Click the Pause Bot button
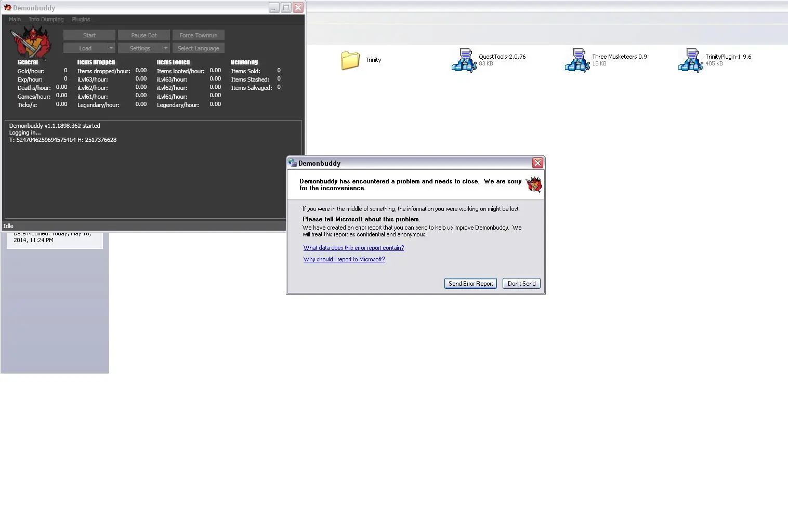 pyautogui.click(x=144, y=35)
